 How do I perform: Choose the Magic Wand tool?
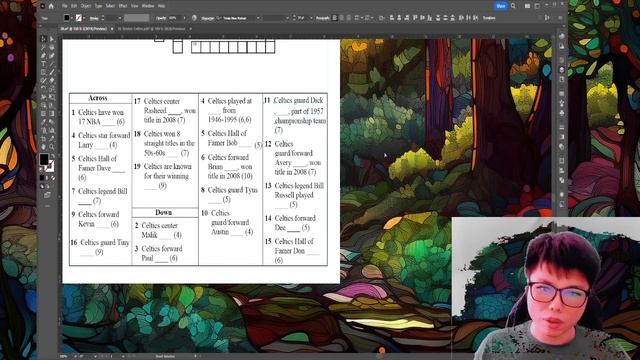[44, 47]
